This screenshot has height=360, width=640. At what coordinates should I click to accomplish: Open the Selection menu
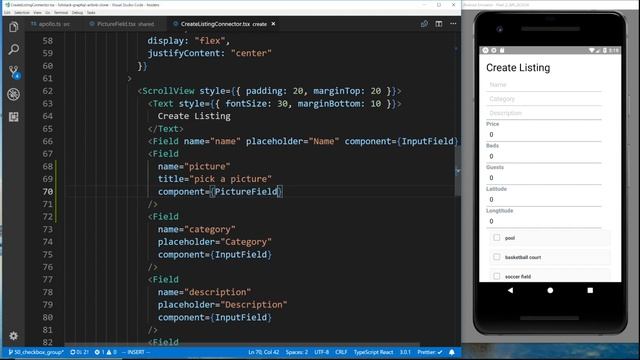(22, 13)
